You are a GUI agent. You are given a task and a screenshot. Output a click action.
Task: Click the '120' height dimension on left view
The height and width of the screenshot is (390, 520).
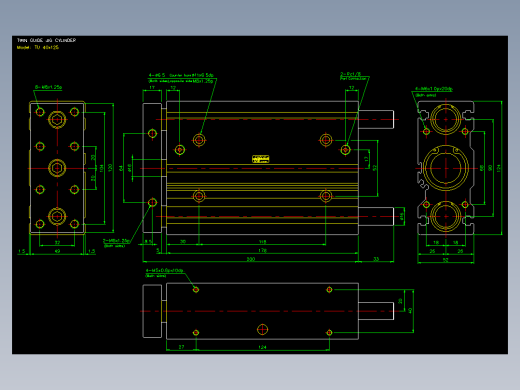coord(110,168)
